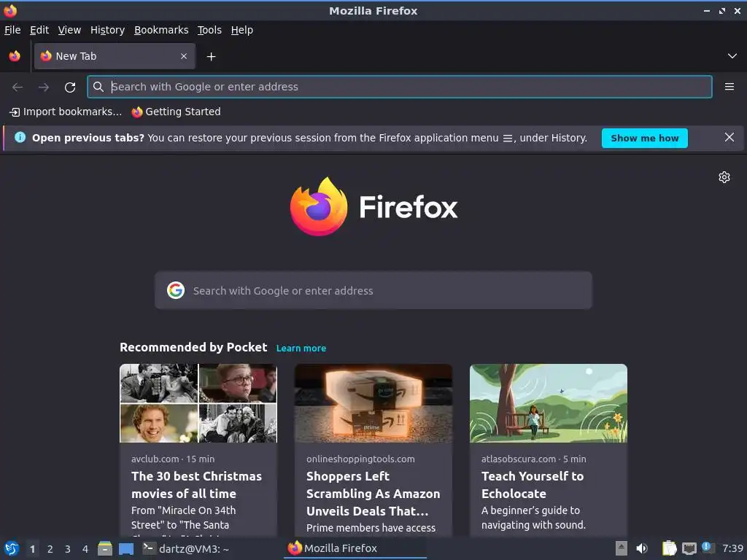Click Show me how button
747x560 pixels.
click(x=644, y=138)
